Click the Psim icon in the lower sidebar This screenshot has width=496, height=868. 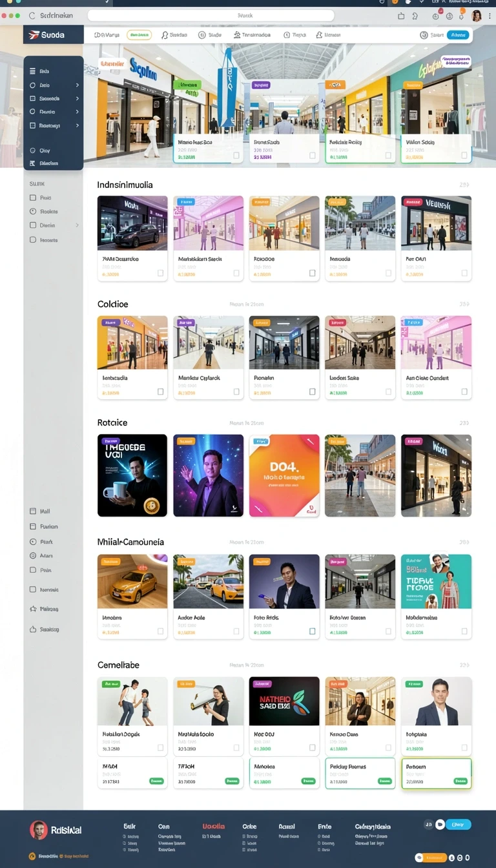pyautogui.click(x=33, y=570)
